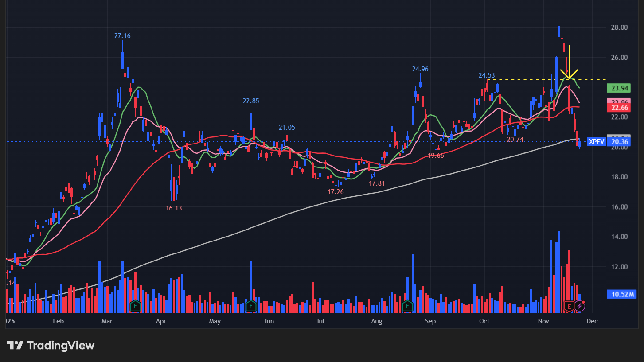This screenshot has height=362, width=644.
Task: Click the 16.13 low price annotation
Action: (x=174, y=208)
